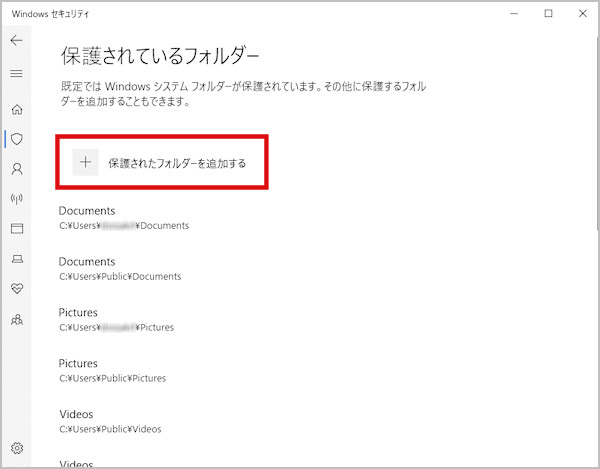The image size is (600, 469).
Task: Click the vertical scrollbar thumb
Action: [597, 134]
